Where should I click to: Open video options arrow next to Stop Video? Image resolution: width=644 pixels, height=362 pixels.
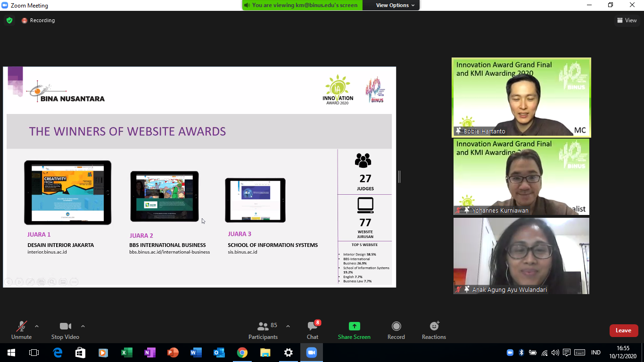[x=83, y=326]
